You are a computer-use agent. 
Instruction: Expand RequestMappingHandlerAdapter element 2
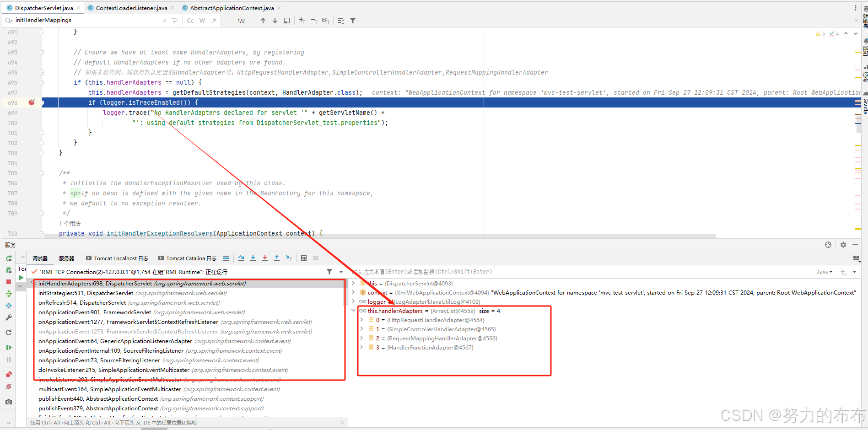pyautogui.click(x=361, y=338)
